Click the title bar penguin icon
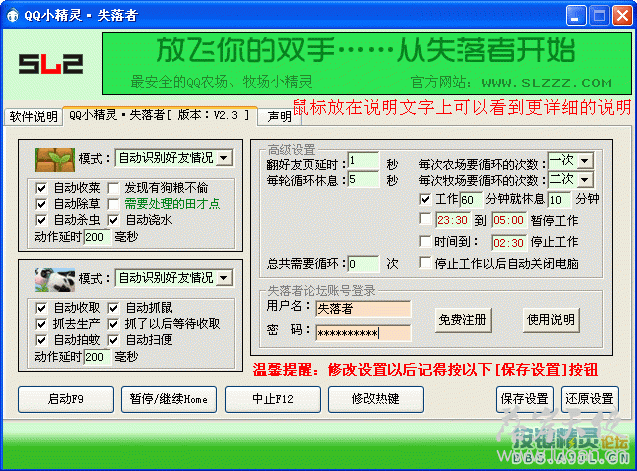Image resolution: width=637 pixels, height=471 pixels. point(13,15)
